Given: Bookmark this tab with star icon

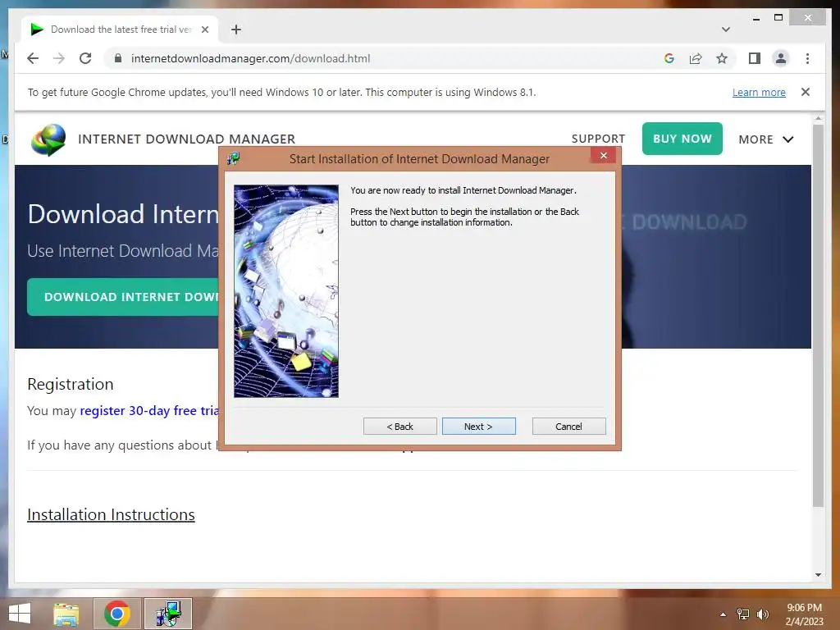Looking at the screenshot, I should (x=722, y=58).
